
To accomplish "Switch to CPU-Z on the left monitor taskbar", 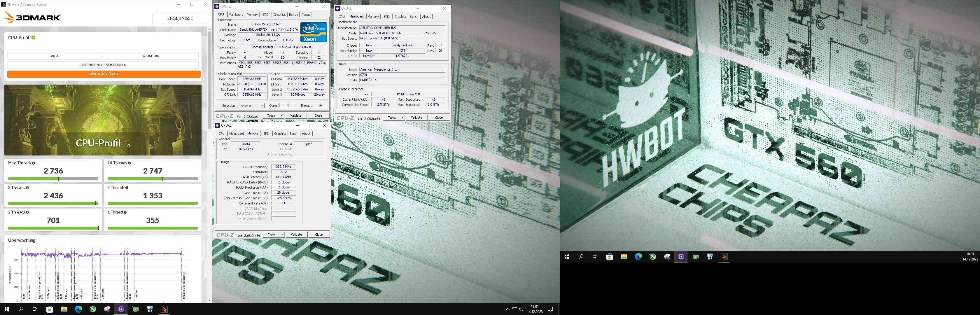I will click(x=121, y=309).
